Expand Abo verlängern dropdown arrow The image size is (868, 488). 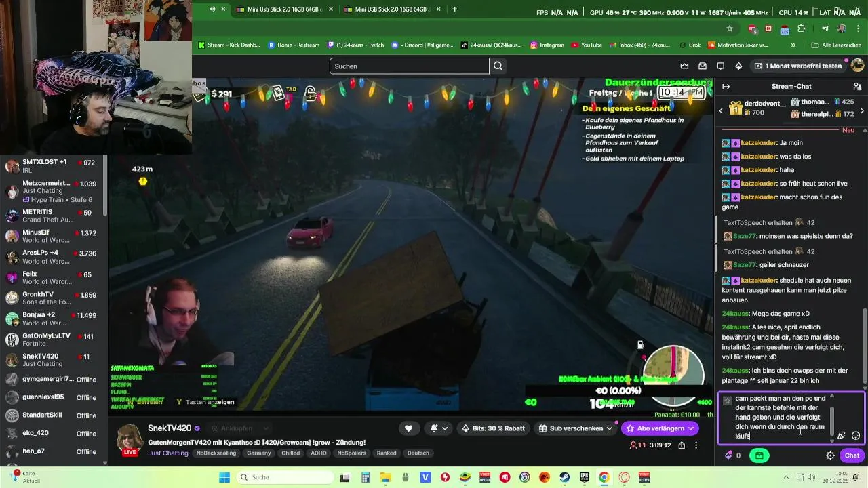pyautogui.click(x=691, y=428)
